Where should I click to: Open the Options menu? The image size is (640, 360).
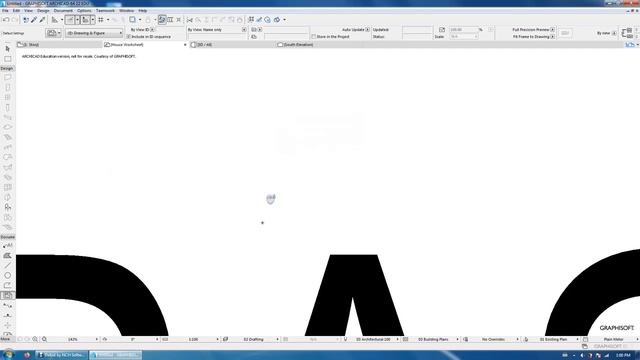point(84,11)
